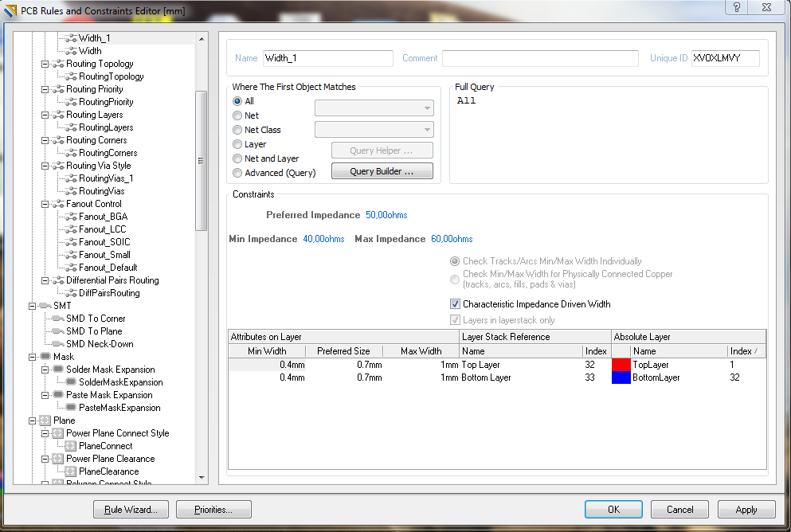Click the RoutingCorners rule icon

click(71, 153)
